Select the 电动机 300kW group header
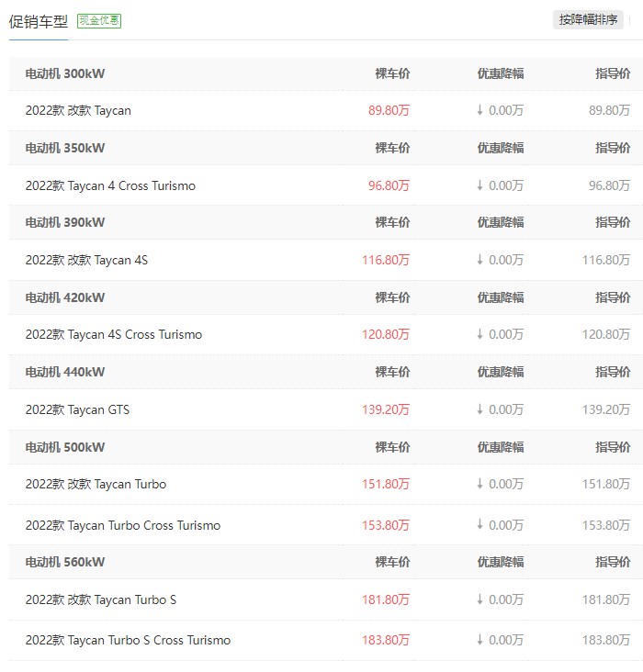Image resolution: width=643 pixels, height=672 pixels. coord(65,73)
